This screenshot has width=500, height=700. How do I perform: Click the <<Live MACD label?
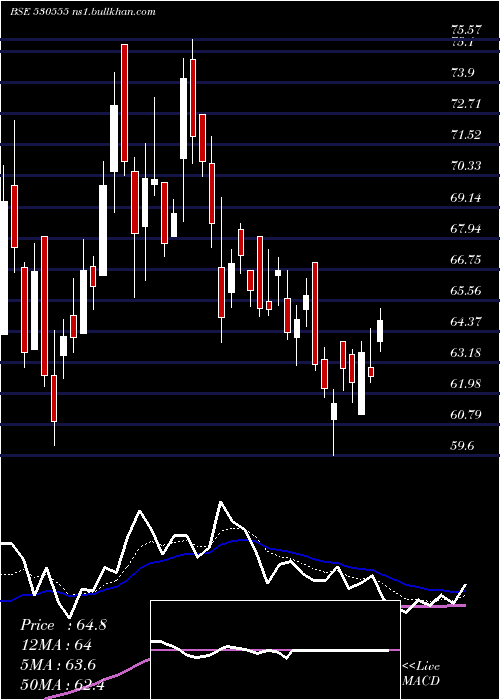[421, 673]
